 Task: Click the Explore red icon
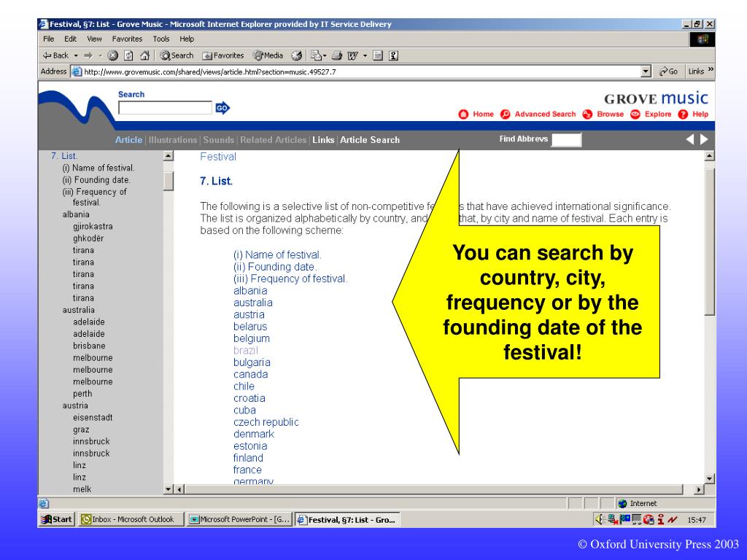[x=635, y=114]
